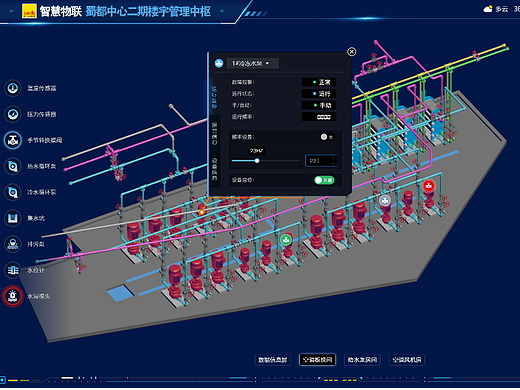Select the highlighted butterfly valve icon in sidebar
Image resolution: width=520 pixels, height=390 pixels.
click(13, 140)
